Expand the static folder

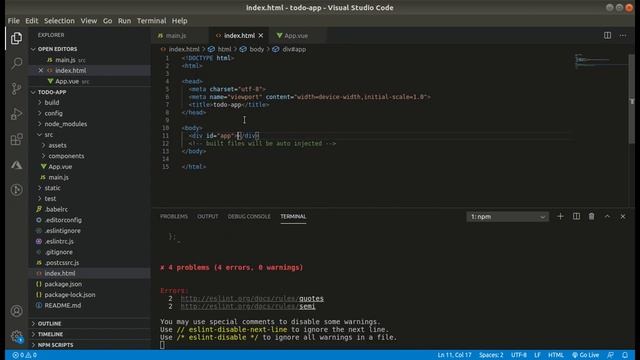[x=52, y=188]
